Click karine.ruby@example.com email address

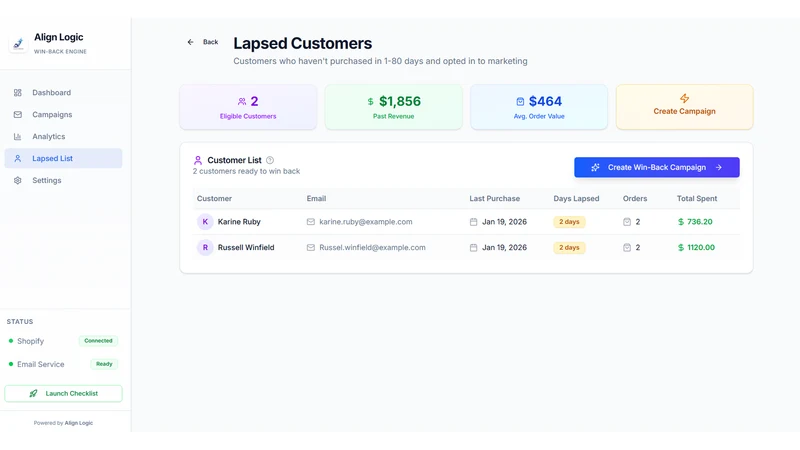(x=366, y=222)
